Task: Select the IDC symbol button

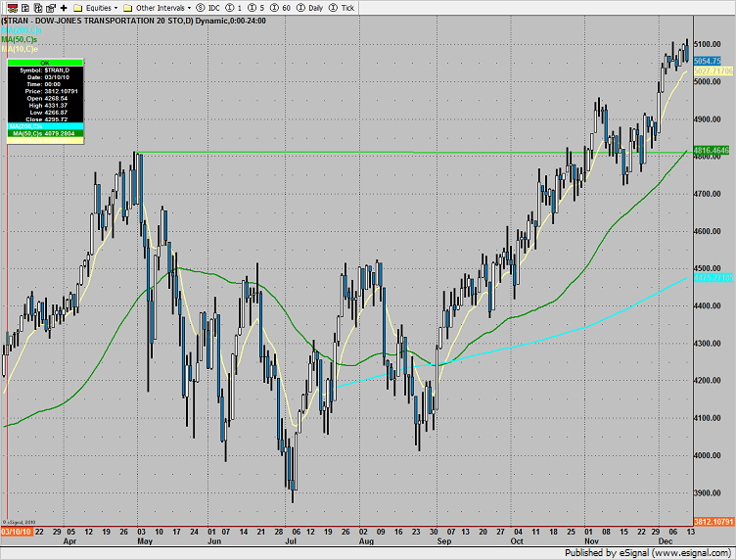Action: [207, 8]
